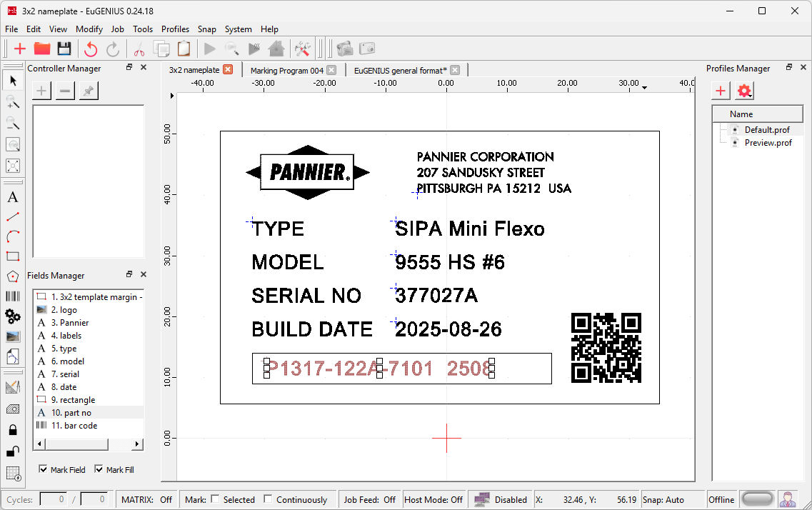Redo the last undone action

[x=112, y=49]
